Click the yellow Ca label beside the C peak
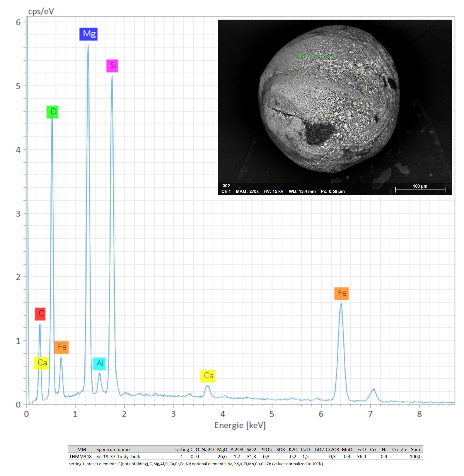464x476 pixels. [x=41, y=363]
